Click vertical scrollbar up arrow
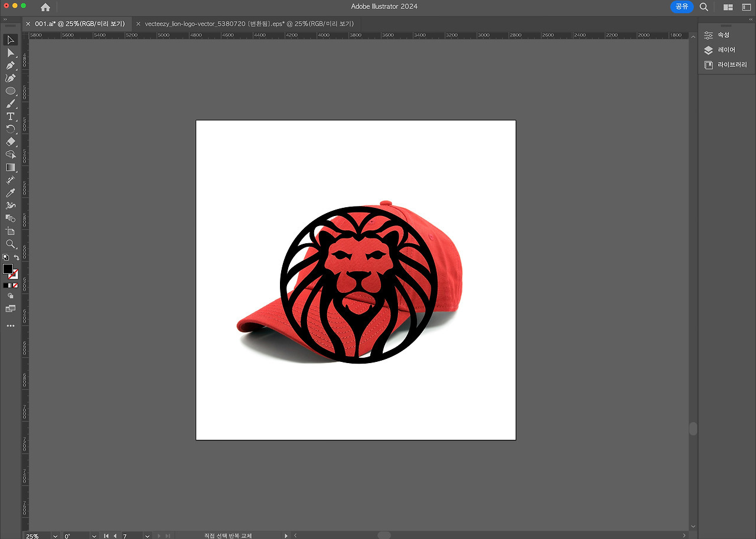Image resolution: width=756 pixels, height=539 pixels. pyautogui.click(x=693, y=35)
